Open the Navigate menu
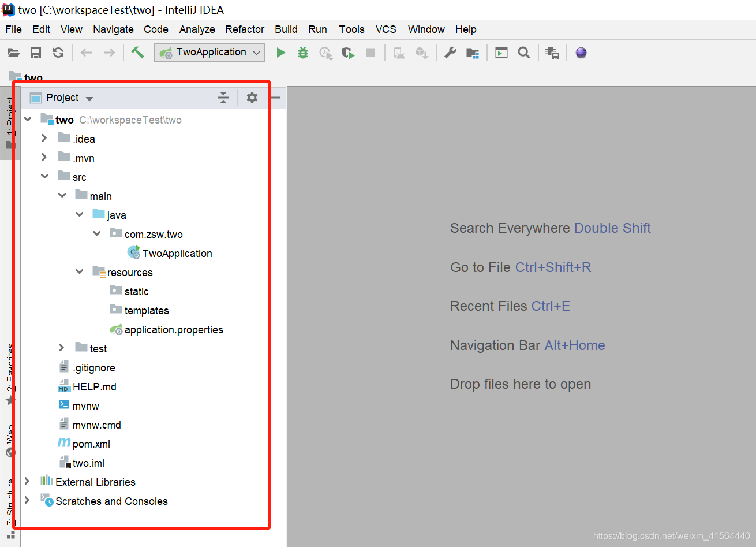756x547 pixels. tap(113, 29)
